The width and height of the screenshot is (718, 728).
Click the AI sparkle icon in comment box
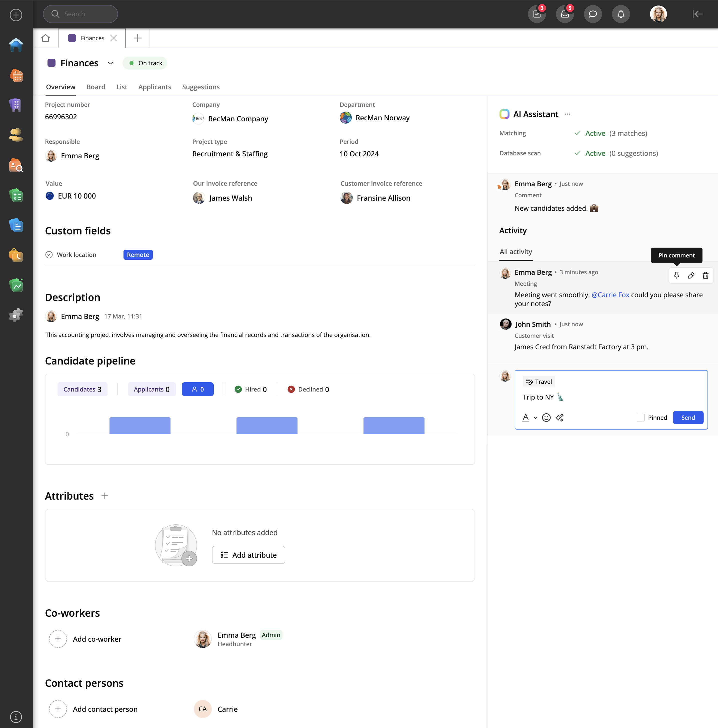(x=559, y=418)
